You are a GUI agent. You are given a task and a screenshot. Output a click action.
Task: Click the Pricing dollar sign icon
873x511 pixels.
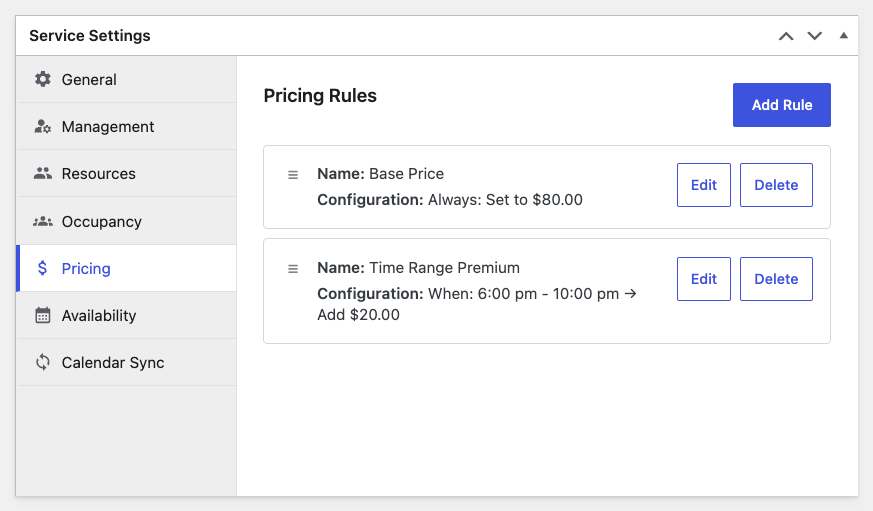42,268
